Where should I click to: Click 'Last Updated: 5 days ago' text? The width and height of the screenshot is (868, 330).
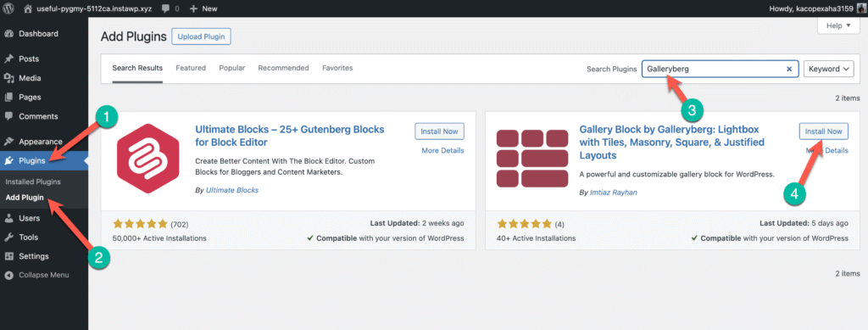pyautogui.click(x=804, y=224)
